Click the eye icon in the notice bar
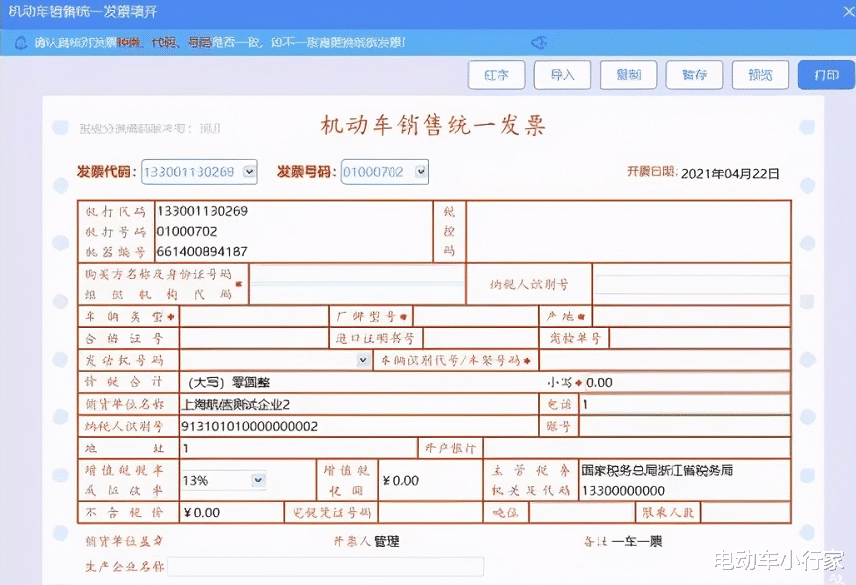856x585 pixels. (539, 43)
